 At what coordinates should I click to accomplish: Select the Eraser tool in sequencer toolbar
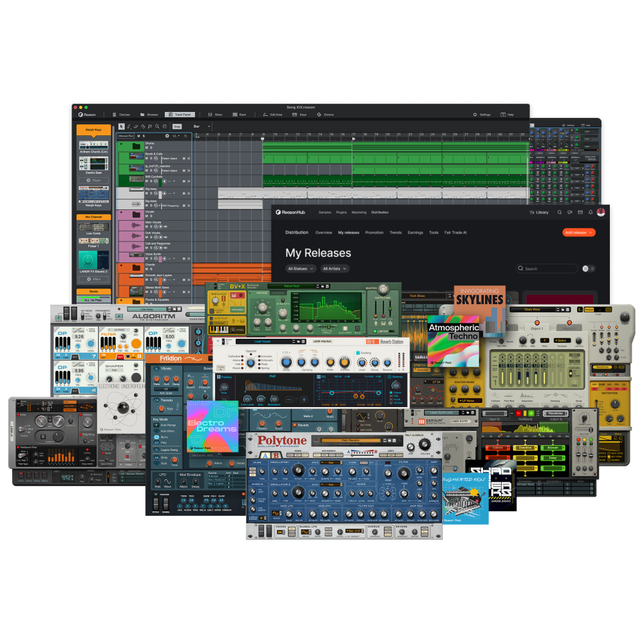tap(136, 126)
